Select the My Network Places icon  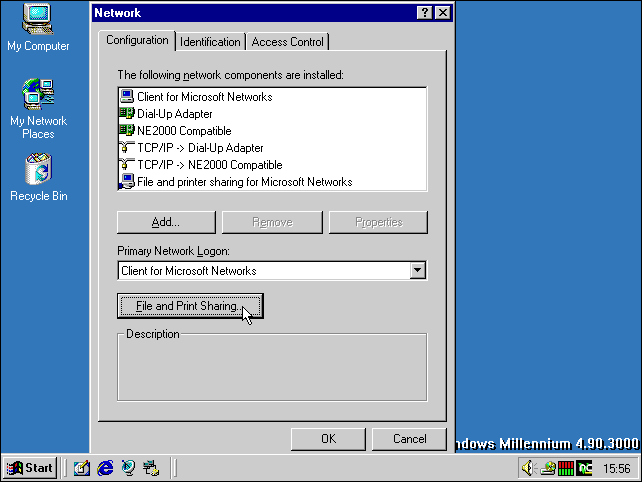(38, 109)
